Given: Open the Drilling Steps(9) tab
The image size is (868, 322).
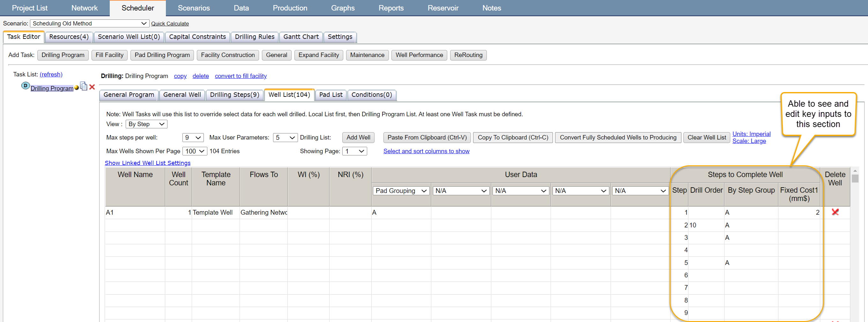Looking at the screenshot, I should click(234, 95).
